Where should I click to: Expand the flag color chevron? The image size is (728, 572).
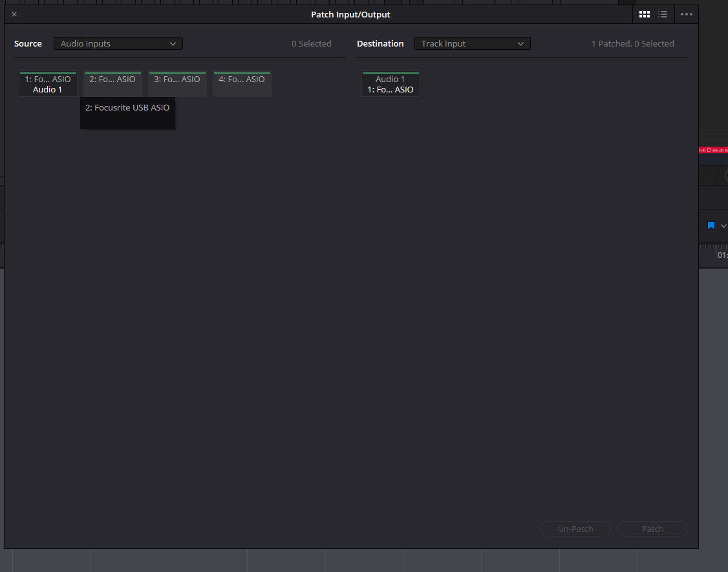click(x=723, y=226)
